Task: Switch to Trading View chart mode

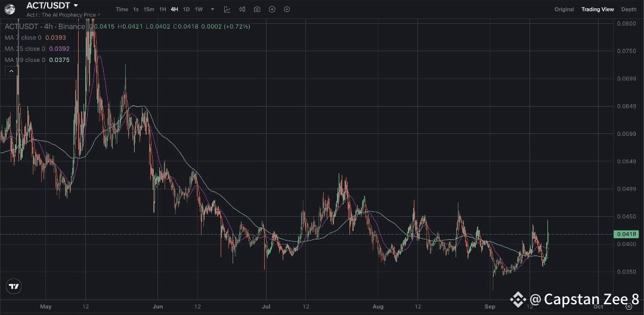Action: coord(597,9)
